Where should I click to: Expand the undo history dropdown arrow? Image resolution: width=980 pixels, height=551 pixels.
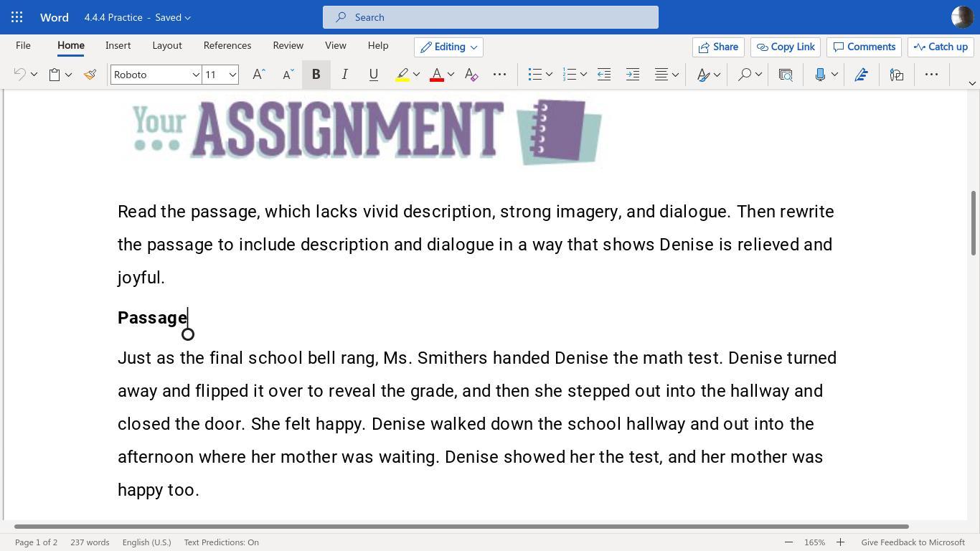click(x=34, y=75)
